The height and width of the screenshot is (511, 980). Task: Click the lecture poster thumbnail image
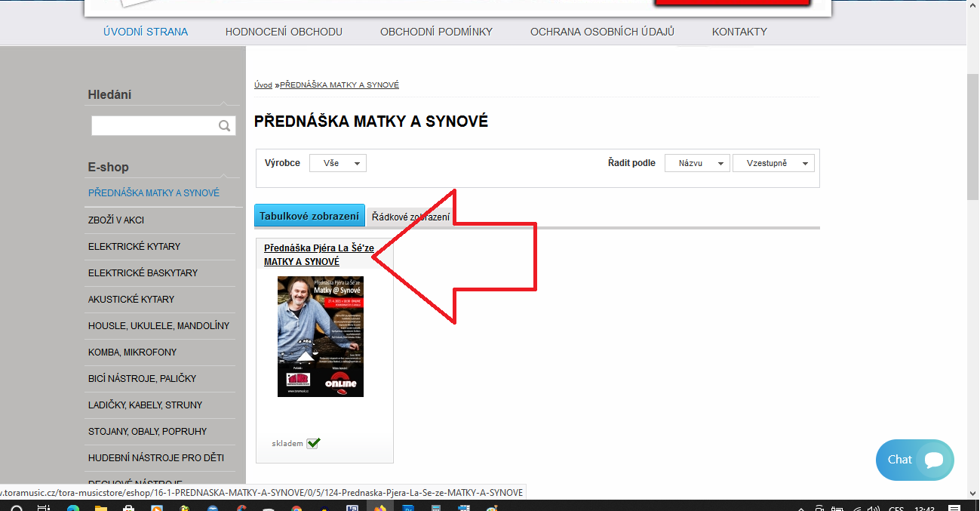pos(321,336)
